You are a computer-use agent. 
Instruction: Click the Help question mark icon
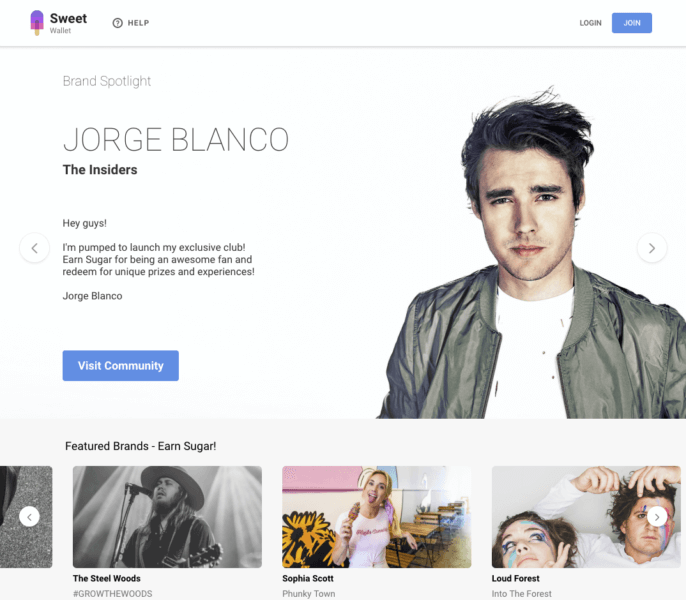coord(117,23)
